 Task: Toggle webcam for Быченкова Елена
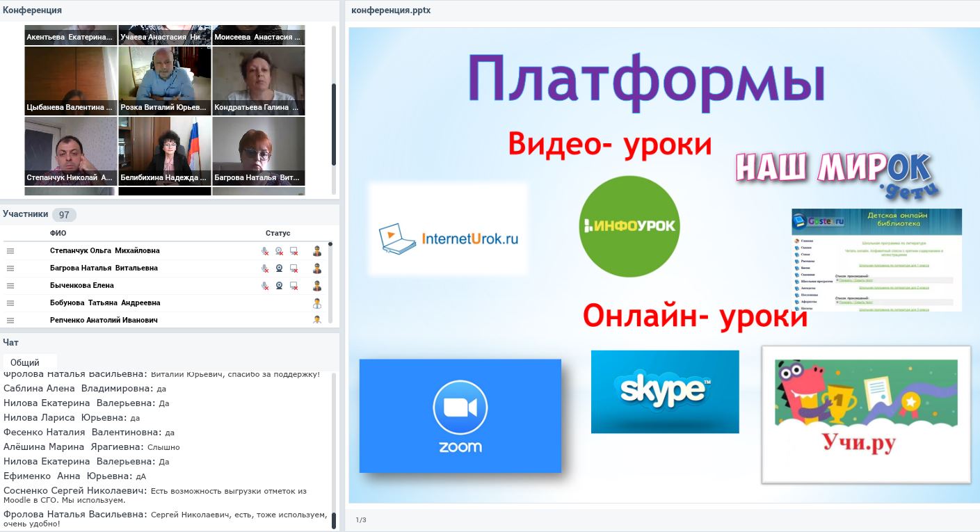279,286
